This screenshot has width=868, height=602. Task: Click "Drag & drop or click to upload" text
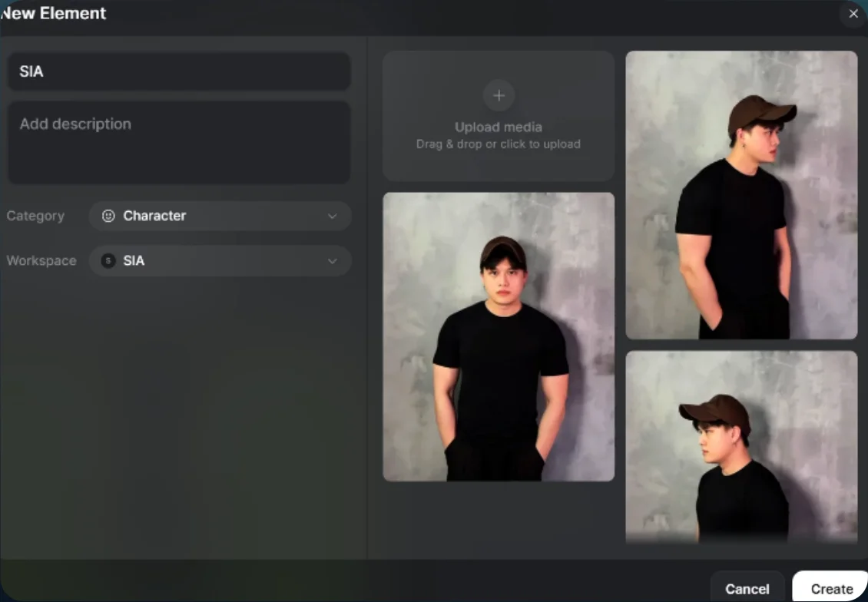499,144
